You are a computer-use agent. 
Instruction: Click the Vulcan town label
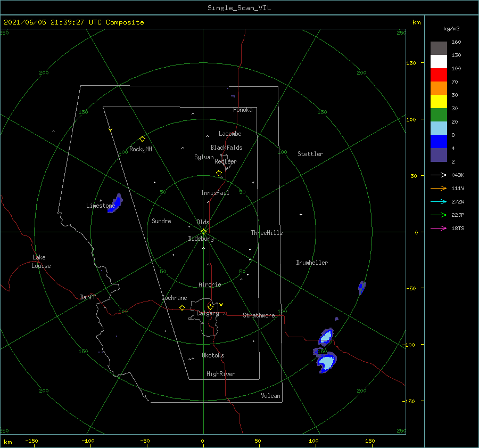[x=270, y=396]
